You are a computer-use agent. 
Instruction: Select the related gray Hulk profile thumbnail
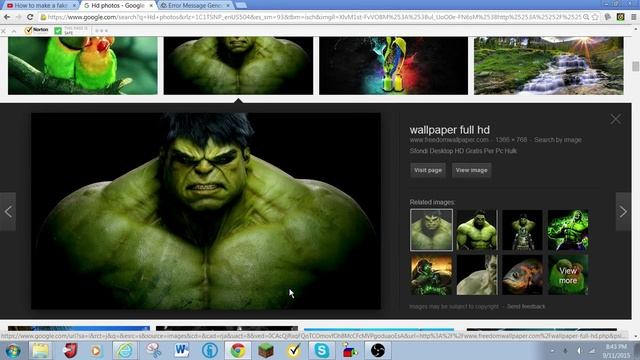point(477,275)
